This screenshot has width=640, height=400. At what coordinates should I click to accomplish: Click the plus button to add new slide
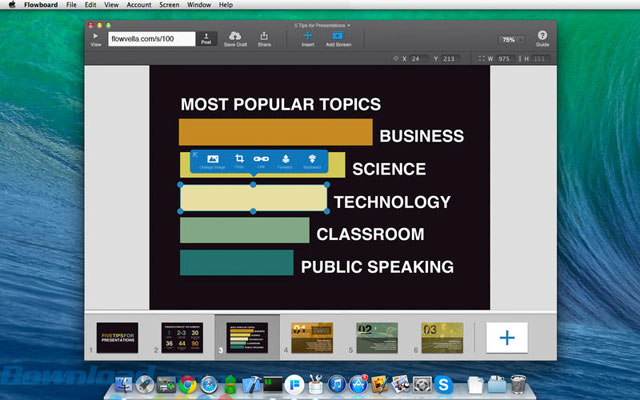click(x=507, y=337)
